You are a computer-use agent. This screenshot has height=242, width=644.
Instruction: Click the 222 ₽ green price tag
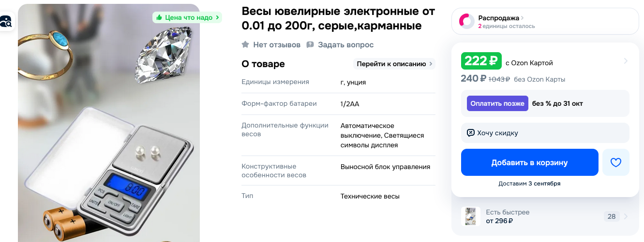point(481,61)
